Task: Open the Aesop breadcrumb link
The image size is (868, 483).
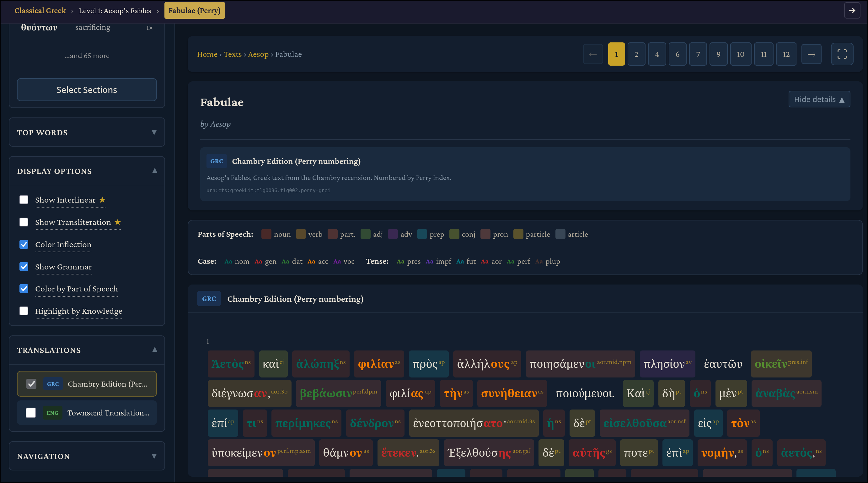Action: [x=258, y=54]
